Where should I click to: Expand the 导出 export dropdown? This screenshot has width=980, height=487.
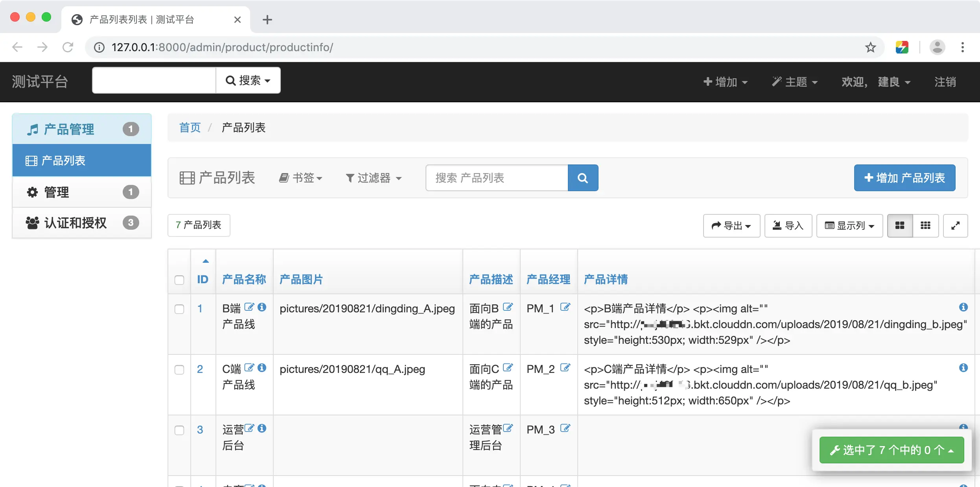click(731, 225)
